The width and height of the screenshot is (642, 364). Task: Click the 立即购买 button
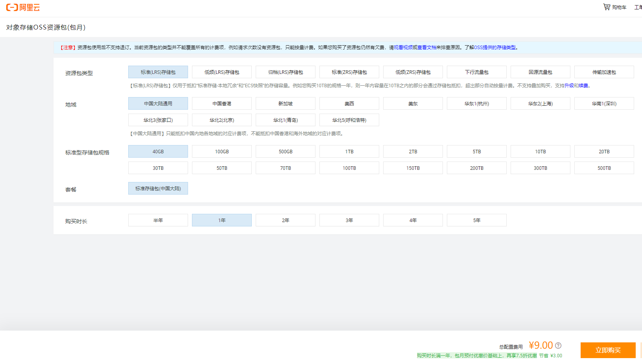608,350
